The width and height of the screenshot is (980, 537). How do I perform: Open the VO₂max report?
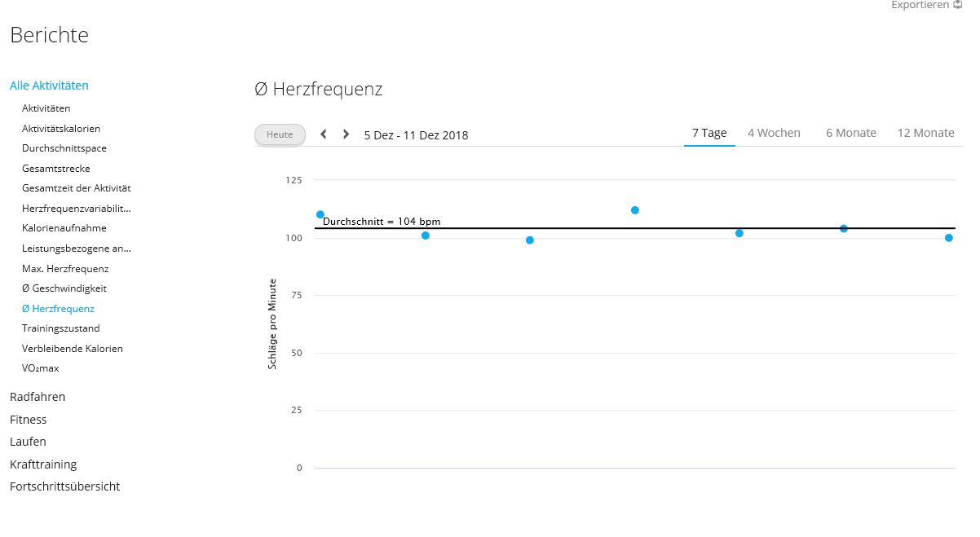click(x=41, y=368)
